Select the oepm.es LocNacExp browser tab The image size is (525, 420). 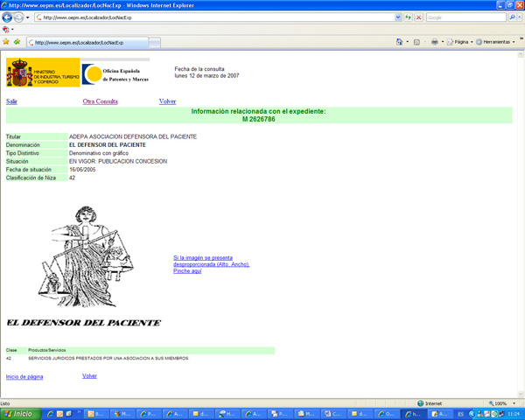click(77, 42)
